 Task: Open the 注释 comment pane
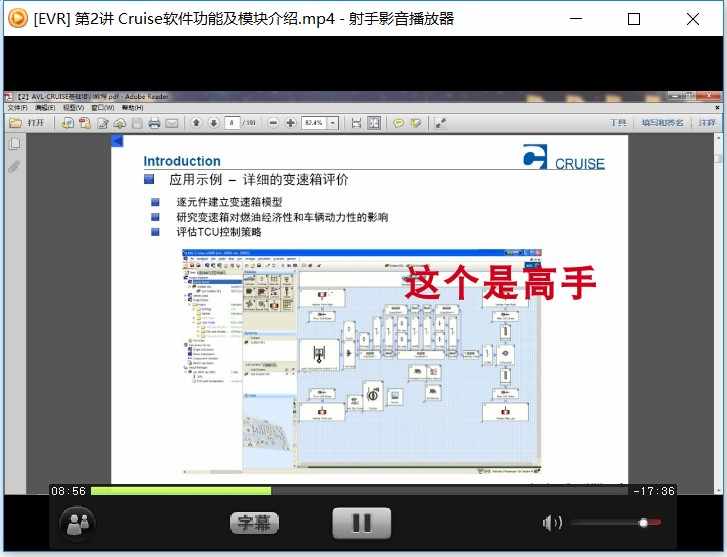(x=707, y=123)
